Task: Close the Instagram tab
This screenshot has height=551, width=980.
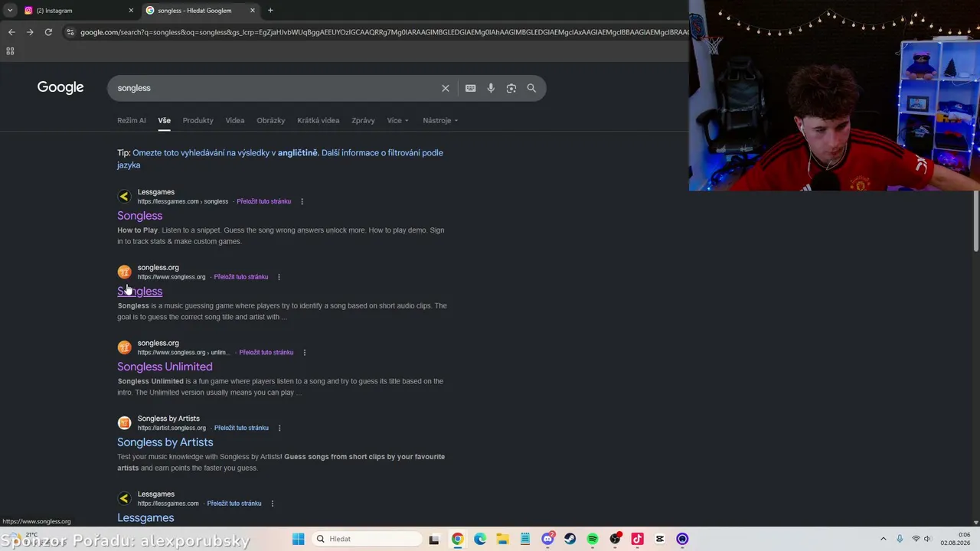Action: tap(131, 11)
